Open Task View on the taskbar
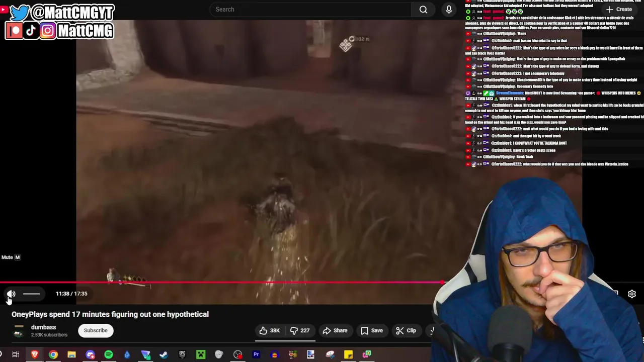 [16, 354]
